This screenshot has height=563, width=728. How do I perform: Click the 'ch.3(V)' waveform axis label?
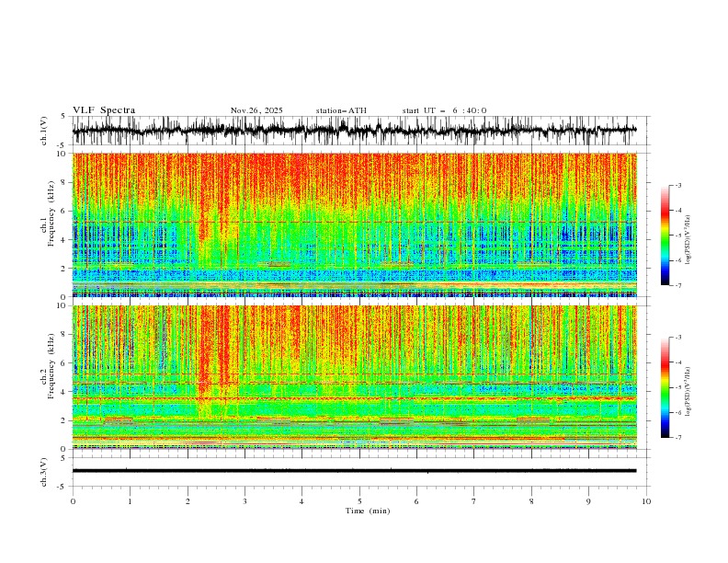pos(44,472)
